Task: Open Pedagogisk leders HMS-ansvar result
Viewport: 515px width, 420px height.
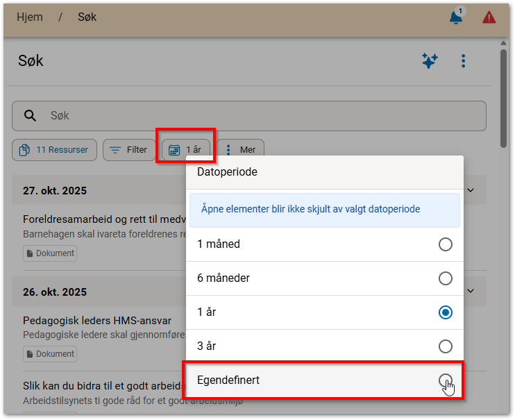Action: (x=97, y=321)
